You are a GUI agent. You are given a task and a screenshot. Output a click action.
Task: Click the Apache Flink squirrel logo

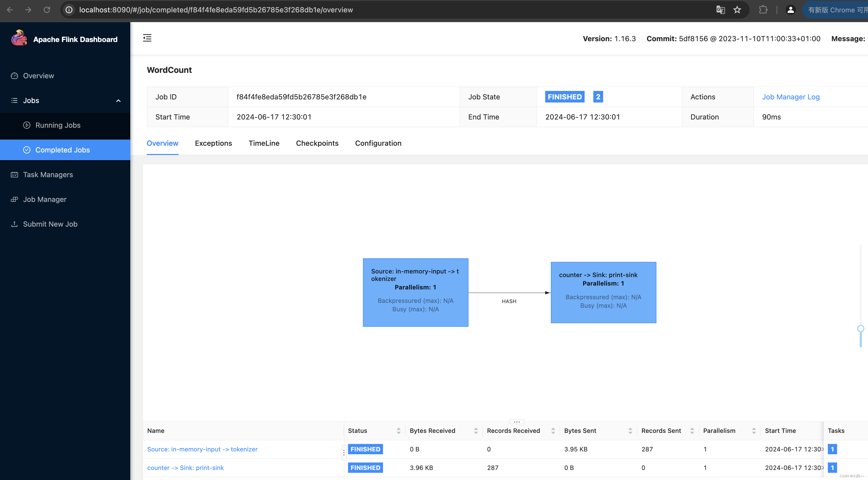[19, 38]
